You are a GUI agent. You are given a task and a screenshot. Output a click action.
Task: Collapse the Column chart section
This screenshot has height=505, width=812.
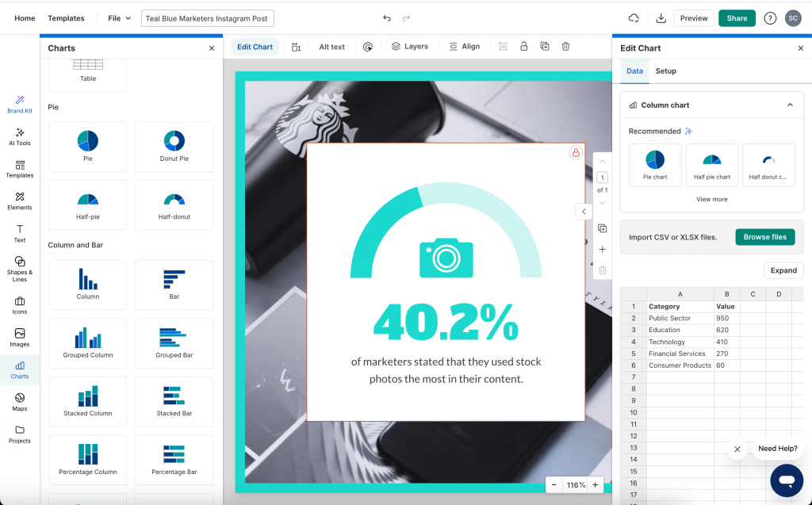coord(790,105)
